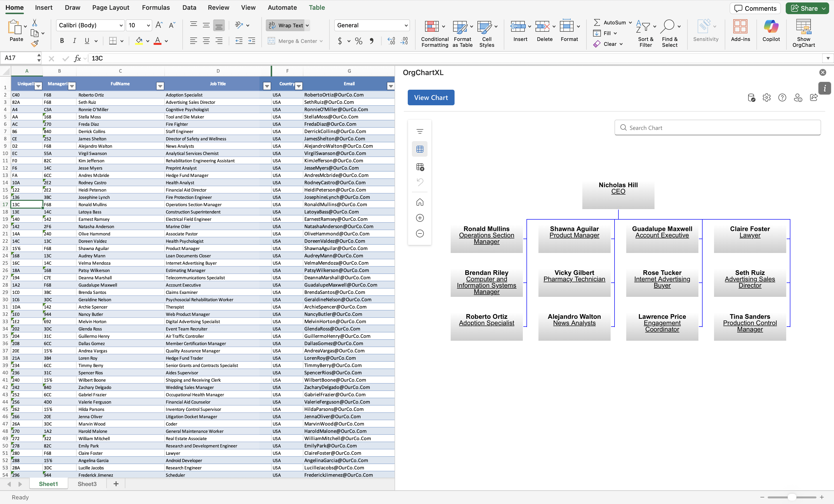Switch to the Sheet3 worksheet tab
The height and width of the screenshot is (504, 834).
(87, 484)
